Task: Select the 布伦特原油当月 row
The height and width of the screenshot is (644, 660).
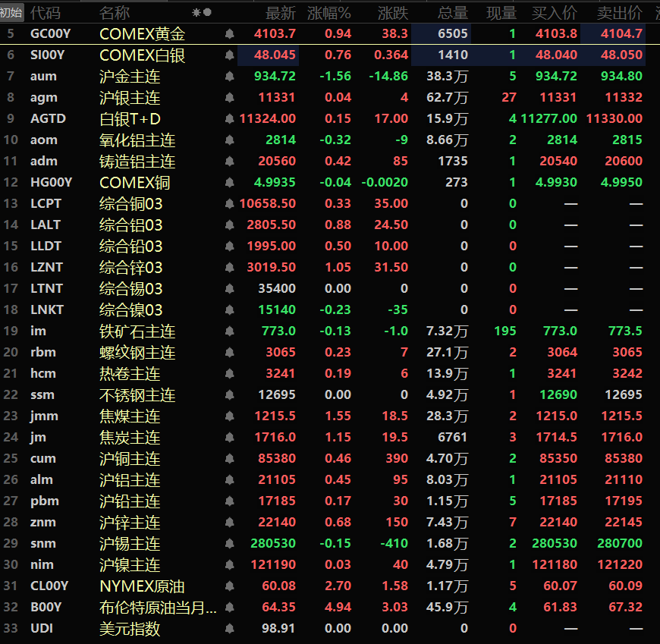Action: [158, 608]
